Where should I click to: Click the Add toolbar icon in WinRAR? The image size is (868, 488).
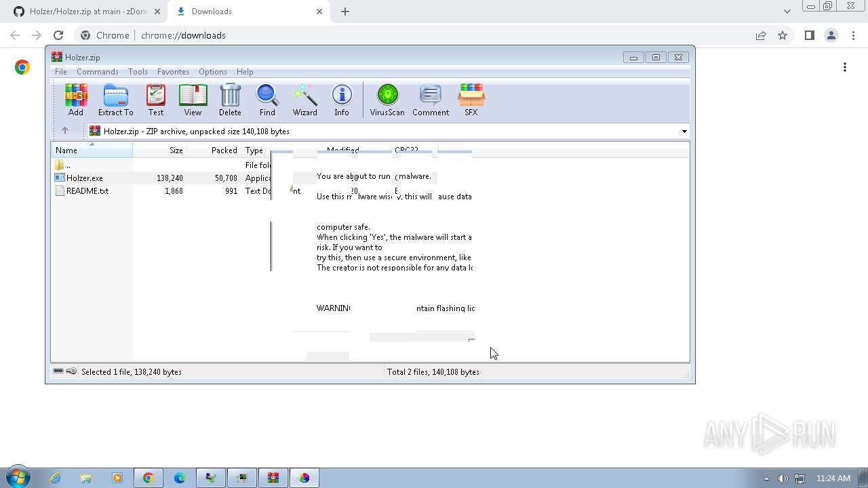[x=76, y=100]
